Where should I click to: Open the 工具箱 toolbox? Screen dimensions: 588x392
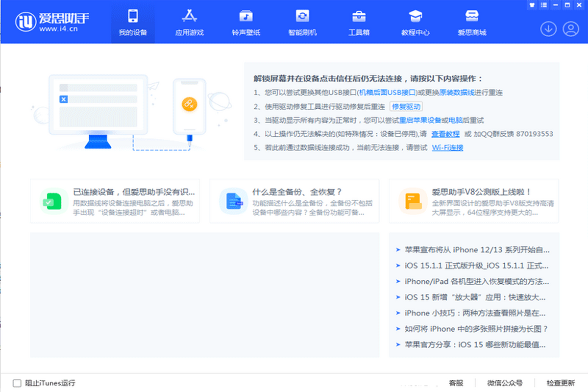click(x=359, y=23)
